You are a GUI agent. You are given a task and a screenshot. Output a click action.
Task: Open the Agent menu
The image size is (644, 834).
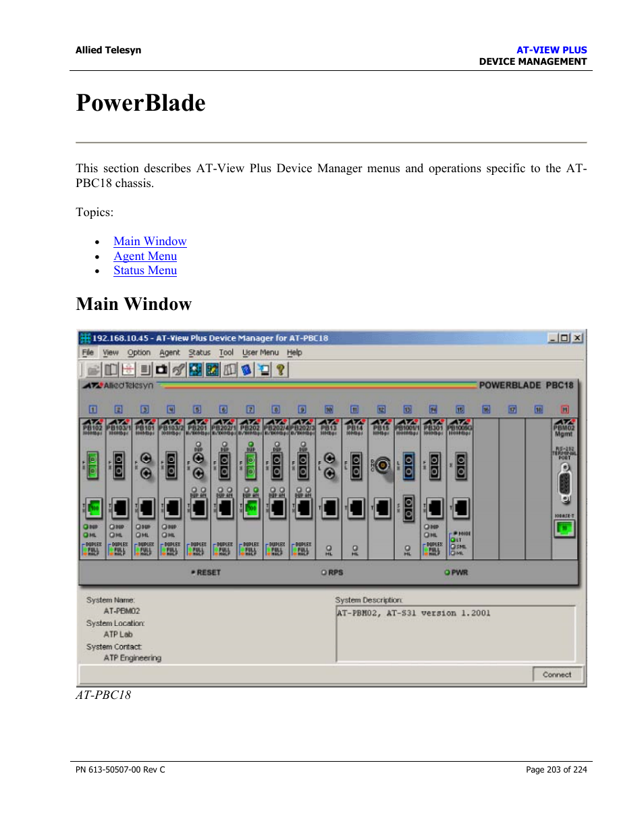pyautogui.click(x=169, y=353)
